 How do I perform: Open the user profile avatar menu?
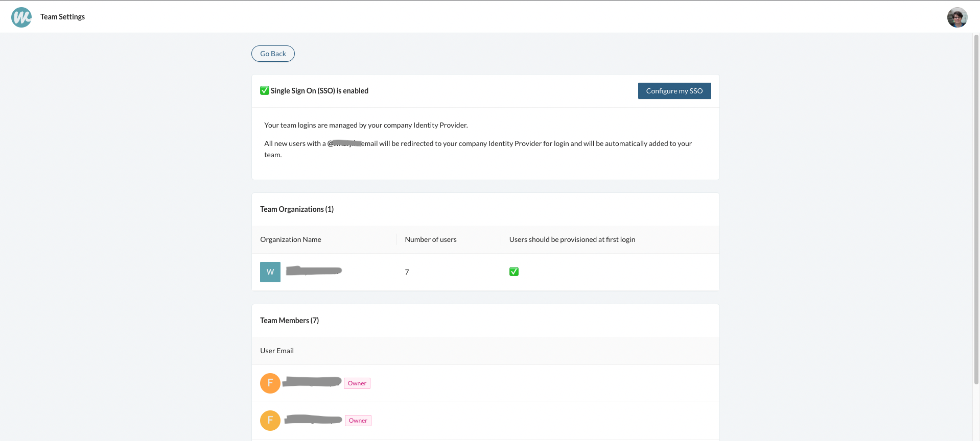(x=957, y=17)
